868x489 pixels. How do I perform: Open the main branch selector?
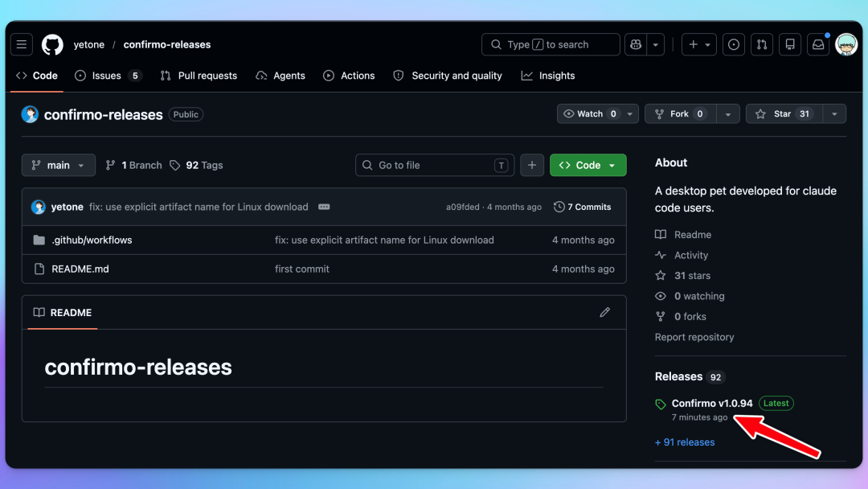[58, 165]
